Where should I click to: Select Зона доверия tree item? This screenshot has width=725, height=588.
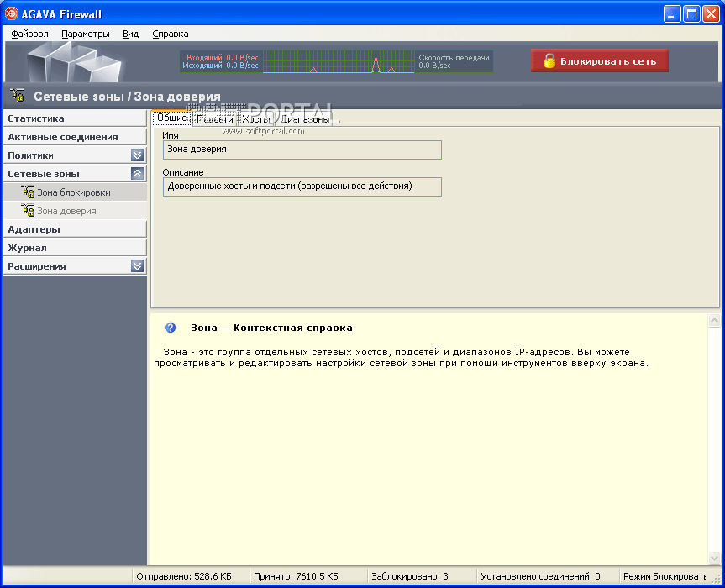pyautogui.click(x=75, y=211)
